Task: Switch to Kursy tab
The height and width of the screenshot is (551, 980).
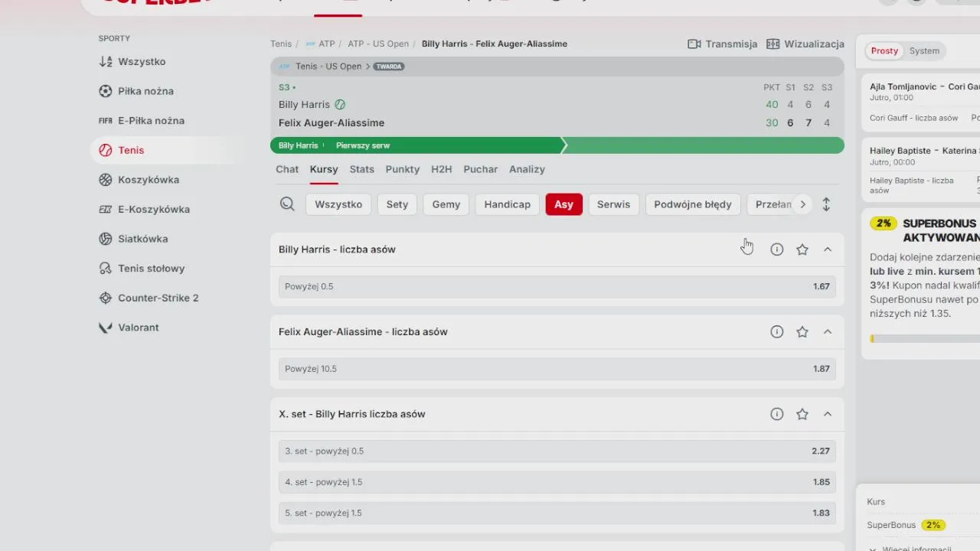Action: pyautogui.click(x=324, y=169)
